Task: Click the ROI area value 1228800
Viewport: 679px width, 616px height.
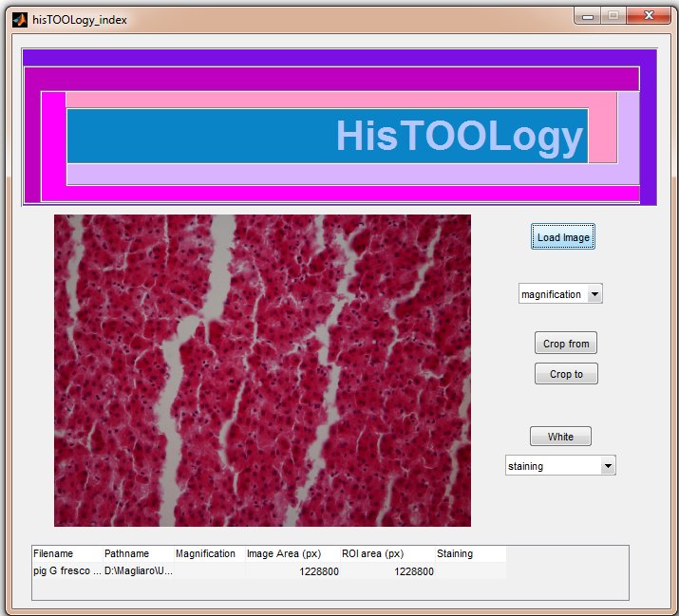Action: tap(387, 571)
